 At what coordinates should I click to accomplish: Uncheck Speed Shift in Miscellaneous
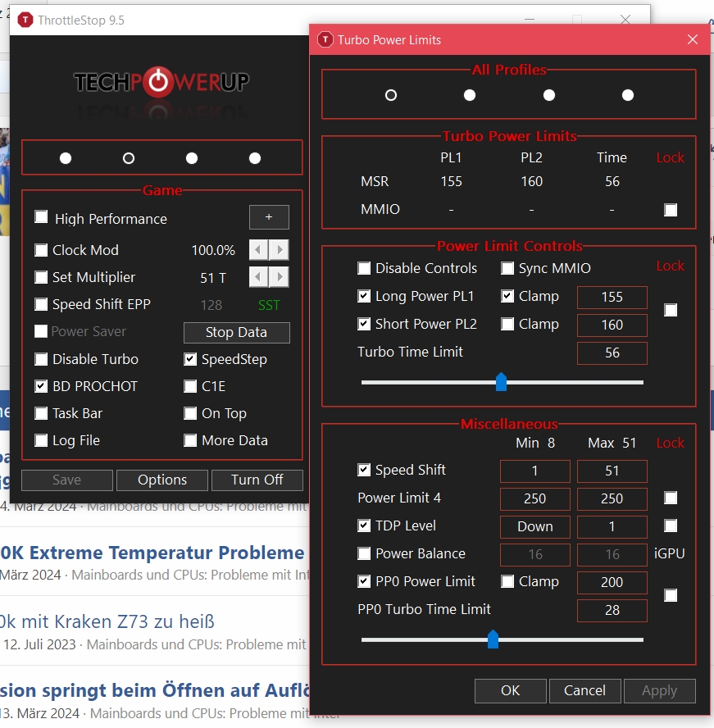click(x=364, y=470)
